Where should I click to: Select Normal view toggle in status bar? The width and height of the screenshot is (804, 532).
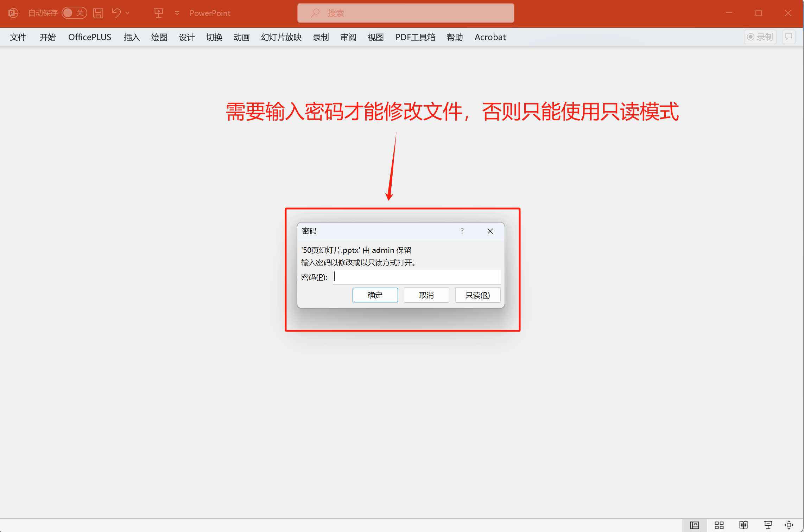click(x=695, y=525)
